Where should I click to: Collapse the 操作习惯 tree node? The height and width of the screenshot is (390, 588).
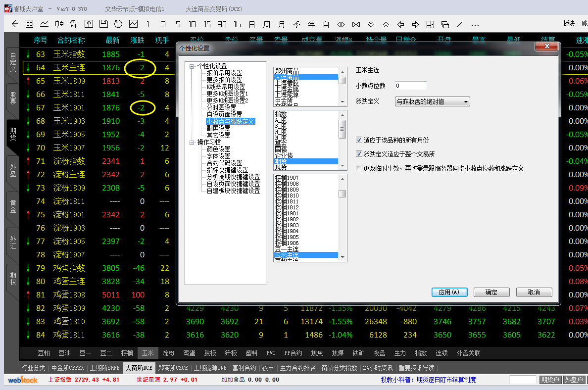pos(192,142)
